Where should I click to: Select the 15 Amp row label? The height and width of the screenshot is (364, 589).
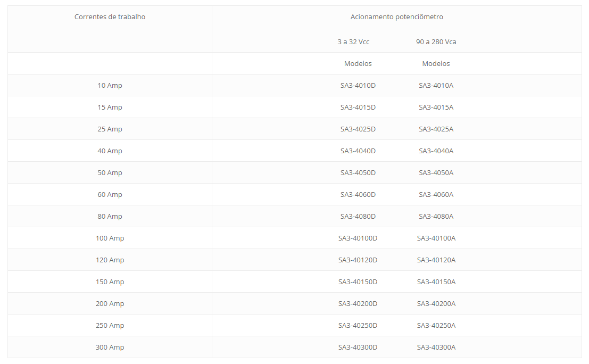[x=110, y=107]
